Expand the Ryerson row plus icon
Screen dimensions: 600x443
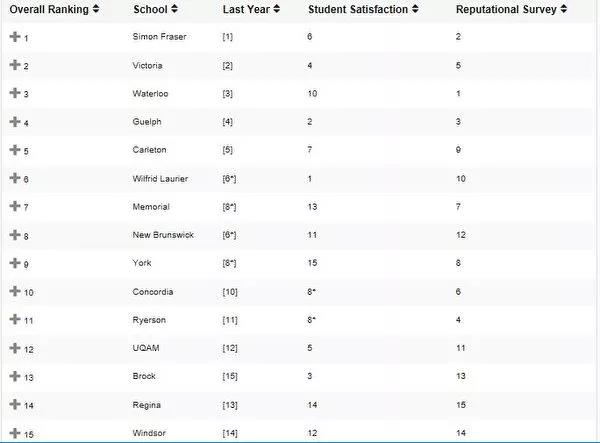pos(15,319)
